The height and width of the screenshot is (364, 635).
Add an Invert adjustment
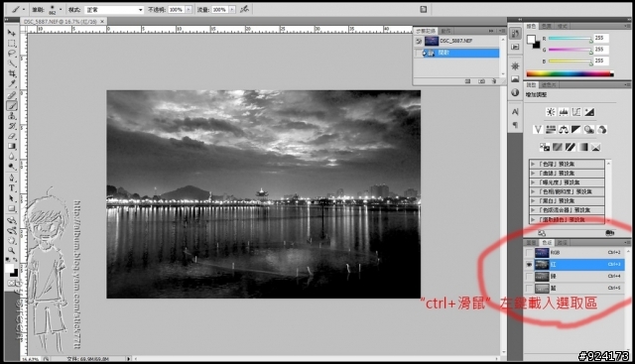pyautogui.click(x=545, y=147)
